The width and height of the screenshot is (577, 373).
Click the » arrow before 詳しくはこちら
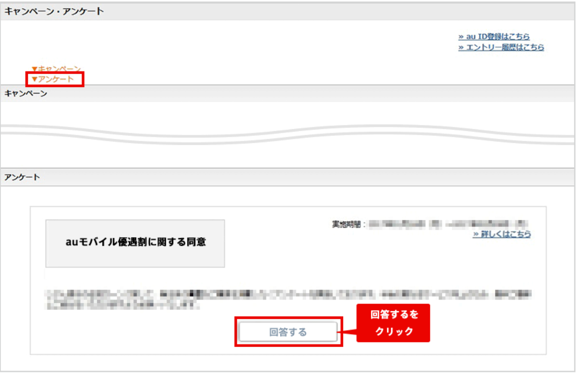click(476, 234)
